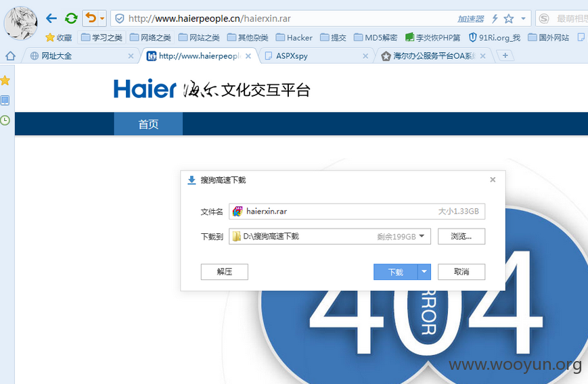Click the security shield icon in address bar

coord(119,18)
